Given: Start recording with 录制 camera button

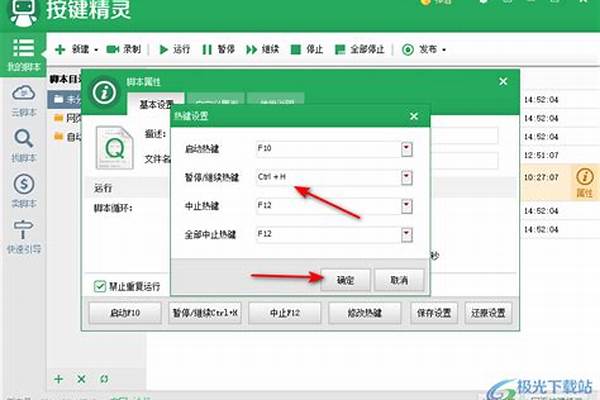Looking at the screenshot, I should [x=124, y=49].
